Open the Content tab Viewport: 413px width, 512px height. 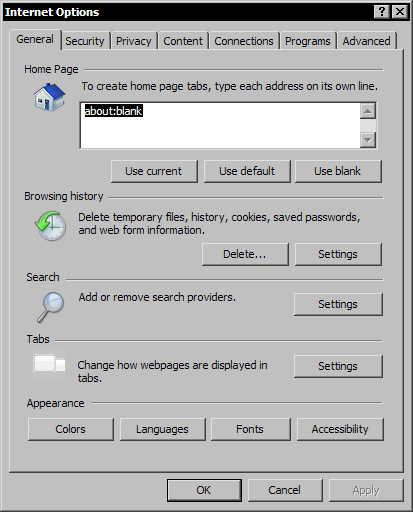click(x=183, y=41)
